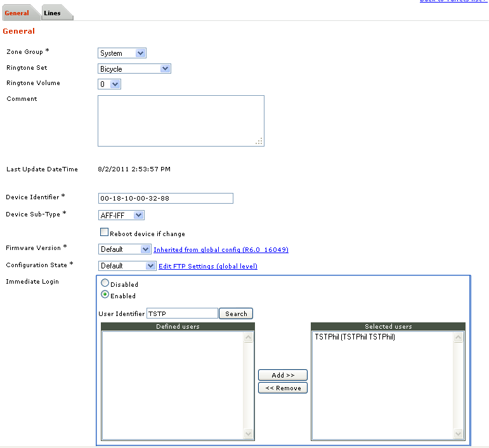This screenshot has height=448, width=489.
Task: Click the Add >> button
Action: tap(283, 375)
